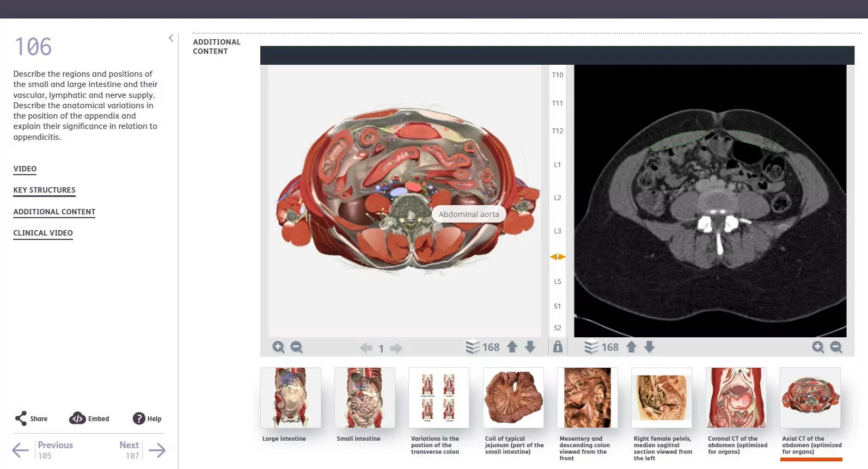Image resolution: width=868 pixels, height=469 pixels.
Task: Move CT slice up with arrow
Action: 631,347
